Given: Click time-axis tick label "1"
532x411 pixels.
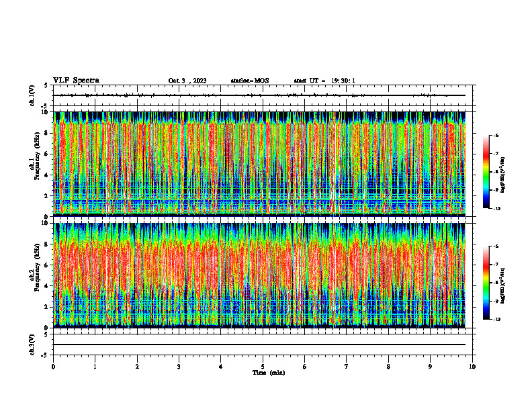Looking at the screenshot, I should coord(95,367).
